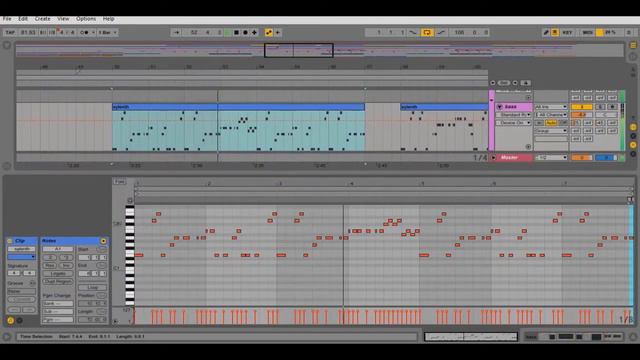
Task: Open the track output routing dropdown
Action: 551,131
